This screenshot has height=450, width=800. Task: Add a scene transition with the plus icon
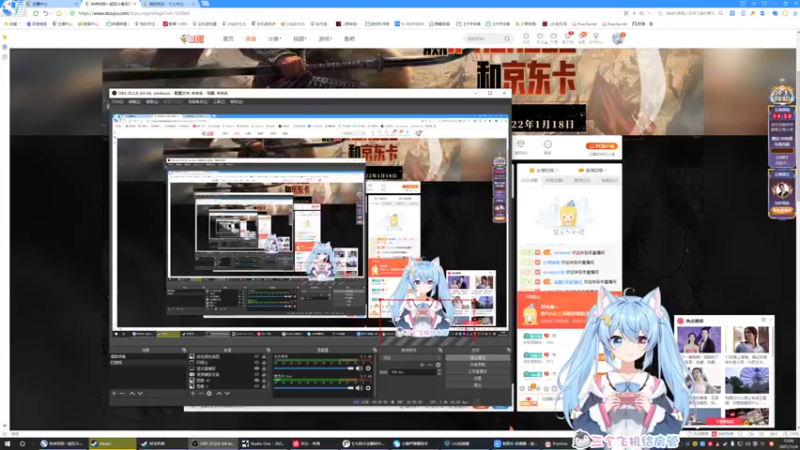(422, 365)
